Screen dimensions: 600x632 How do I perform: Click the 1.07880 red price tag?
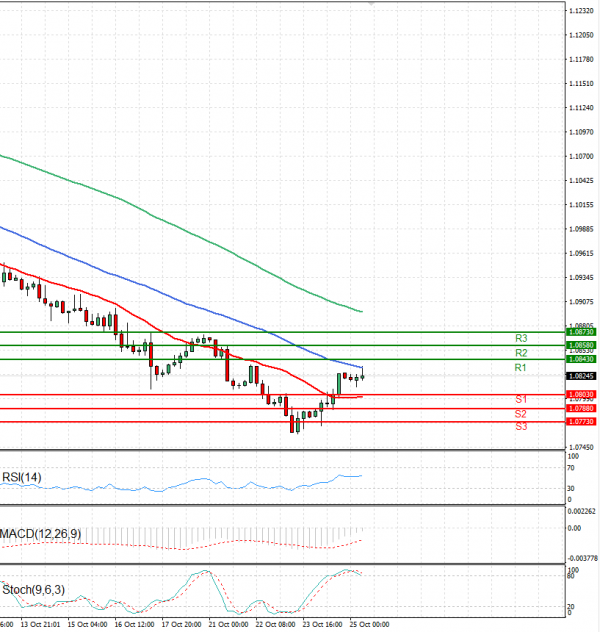(581, 408)
